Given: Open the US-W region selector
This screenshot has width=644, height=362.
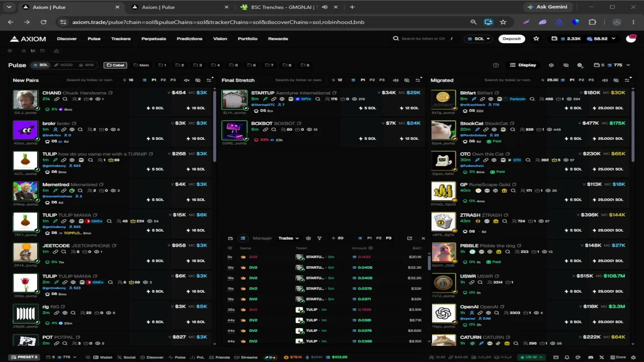Looking at the screenshot, I should (532, 357).
